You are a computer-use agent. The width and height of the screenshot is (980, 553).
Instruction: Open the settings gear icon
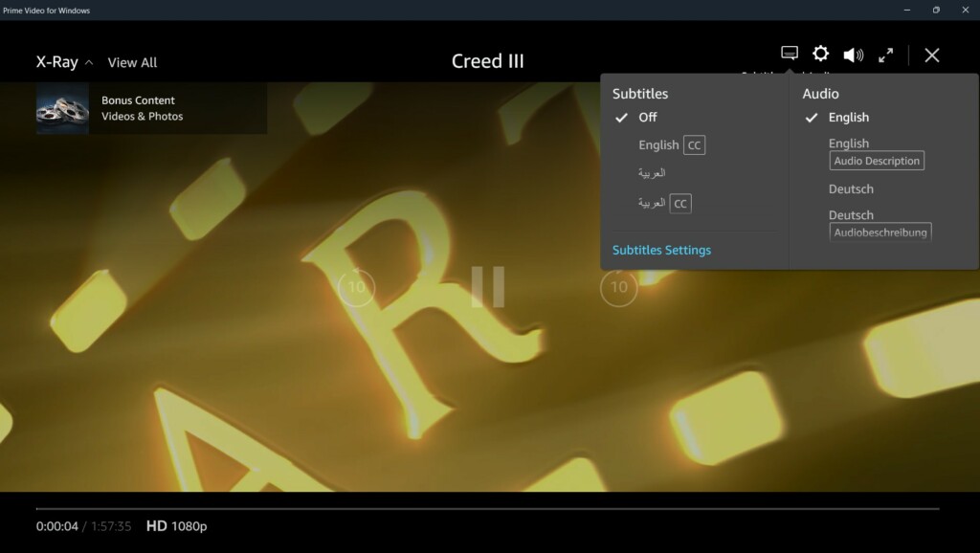820,54
